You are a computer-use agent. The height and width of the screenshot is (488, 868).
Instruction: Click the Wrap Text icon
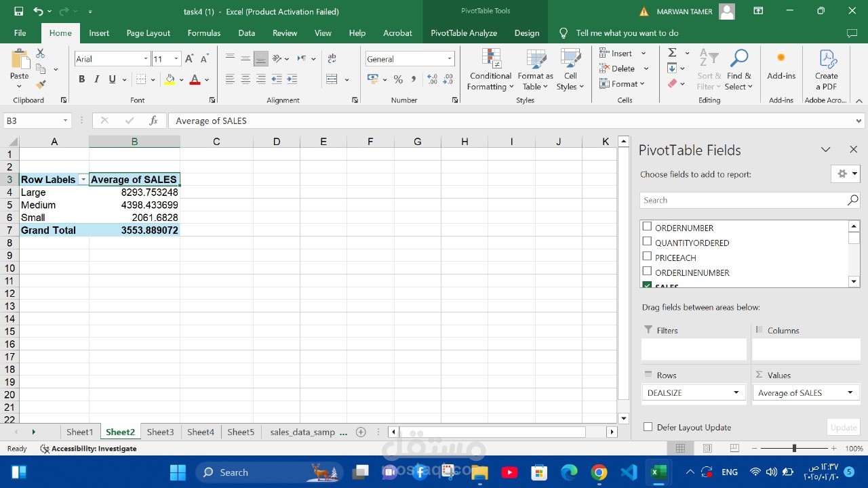(x=332, y=59)
